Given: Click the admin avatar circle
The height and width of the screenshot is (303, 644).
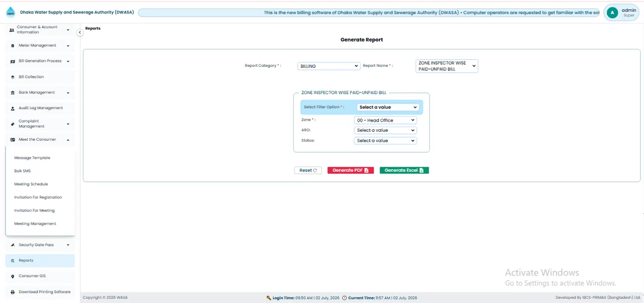Looking at the screenshot, I should click(612, 13).
